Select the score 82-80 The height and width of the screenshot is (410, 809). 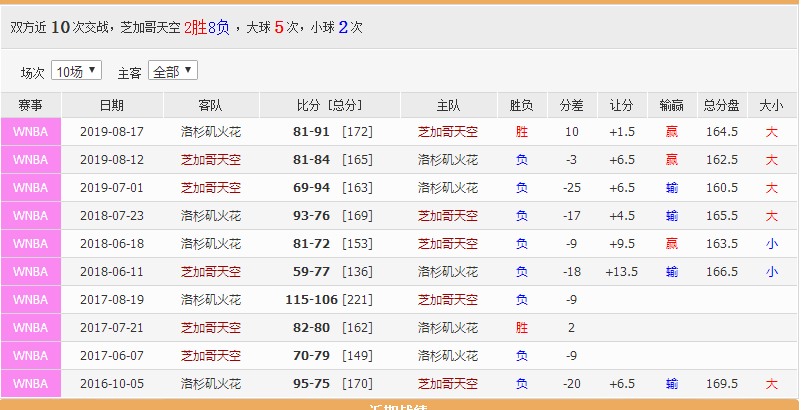[x=311, y=327]
